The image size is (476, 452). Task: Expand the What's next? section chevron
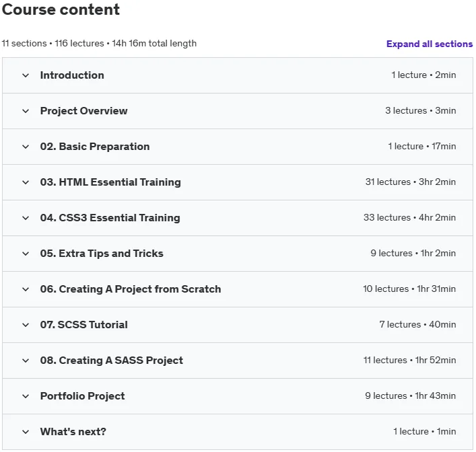point(26,432)
